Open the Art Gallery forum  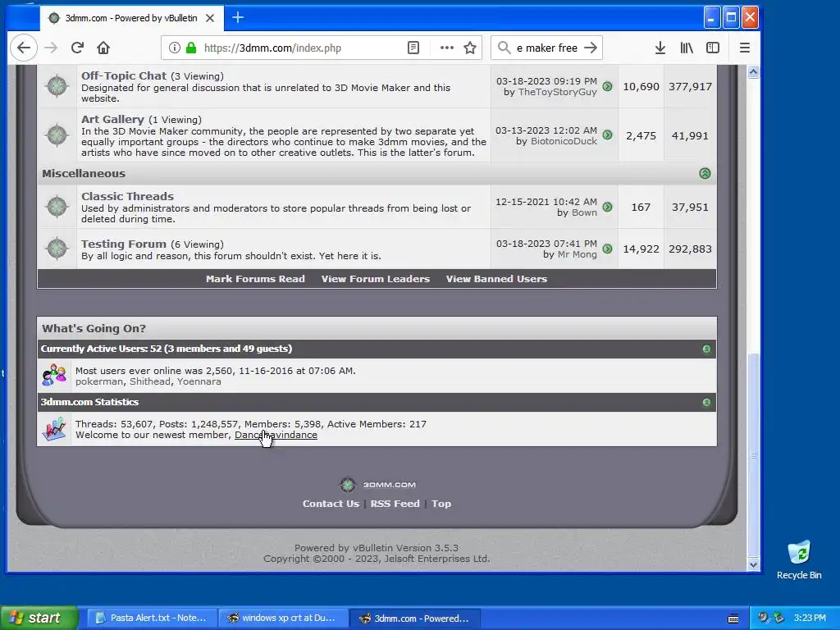pyautogui.click(x=112, y=120)
